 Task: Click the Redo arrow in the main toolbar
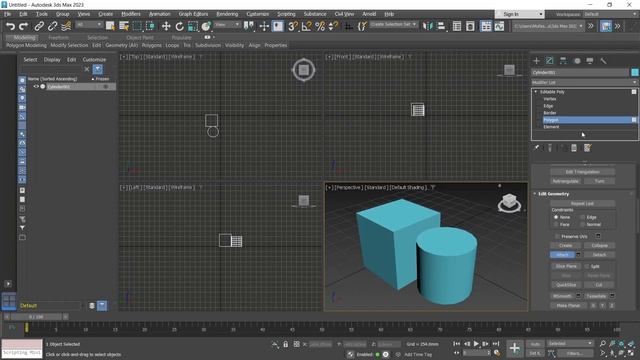click(24, 27)
